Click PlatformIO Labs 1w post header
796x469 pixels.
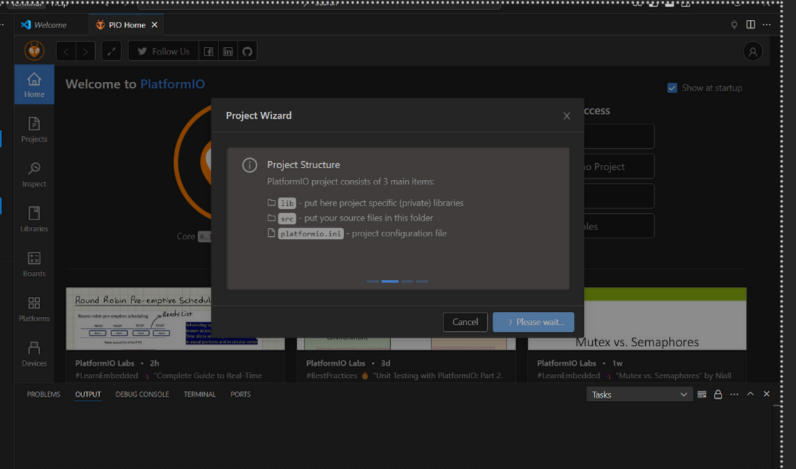[x=580, y=363]
